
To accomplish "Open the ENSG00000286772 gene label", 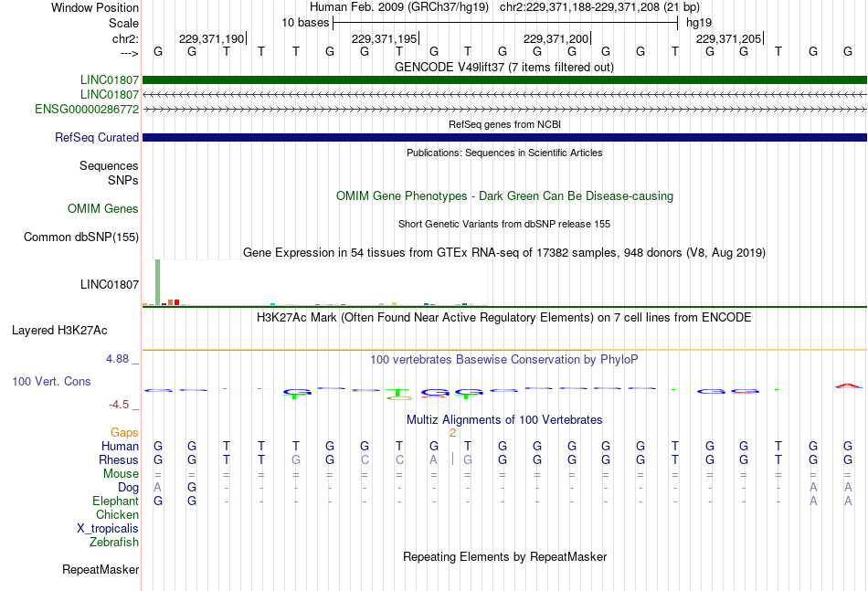I will coord(87,109).
